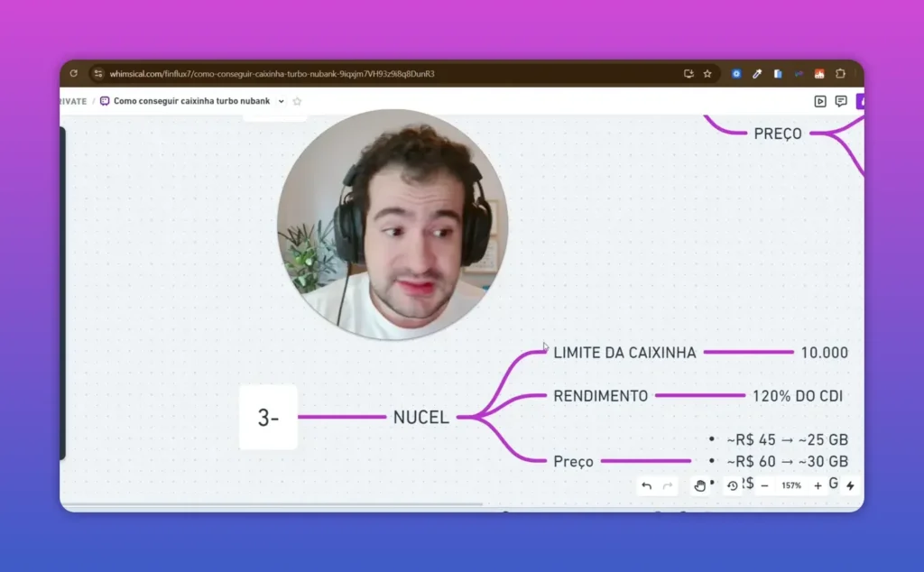Click the 157% zoom level control
Viewport: 924px width, 572px height.
click(x=790, y=484)
